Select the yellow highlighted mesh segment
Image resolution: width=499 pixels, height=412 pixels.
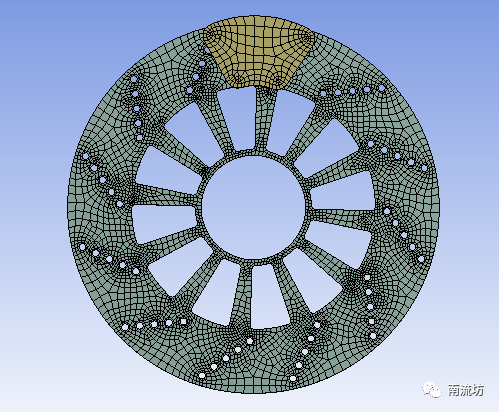259,52
